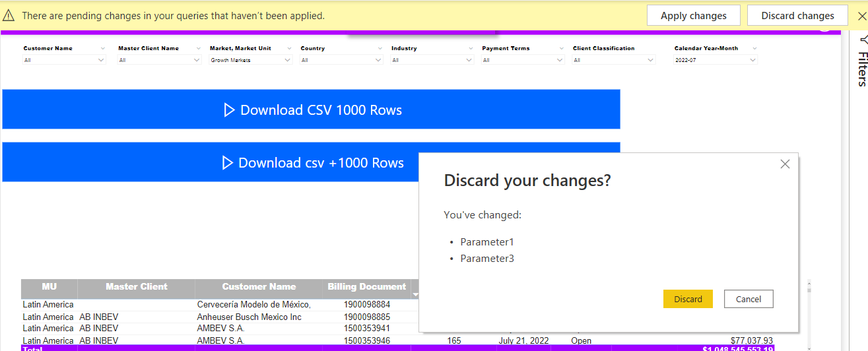Dismiss the pending changes banner

[861, 16]
